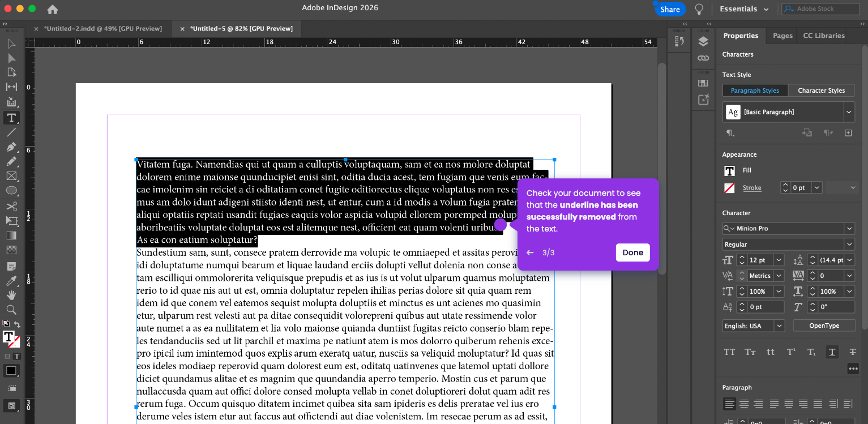Increase font size stepper up arrow
The image size is (868, 424).
[x=742, y=258]
